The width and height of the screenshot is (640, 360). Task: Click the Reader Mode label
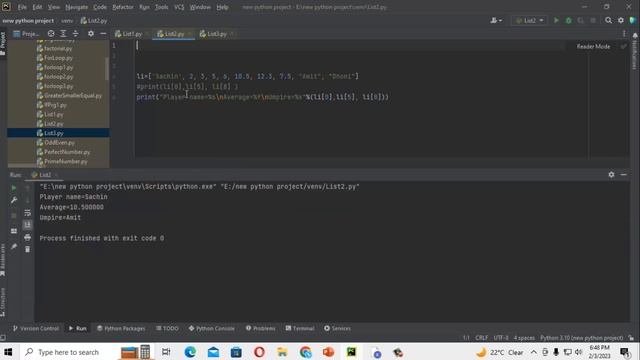coord(593,47)
